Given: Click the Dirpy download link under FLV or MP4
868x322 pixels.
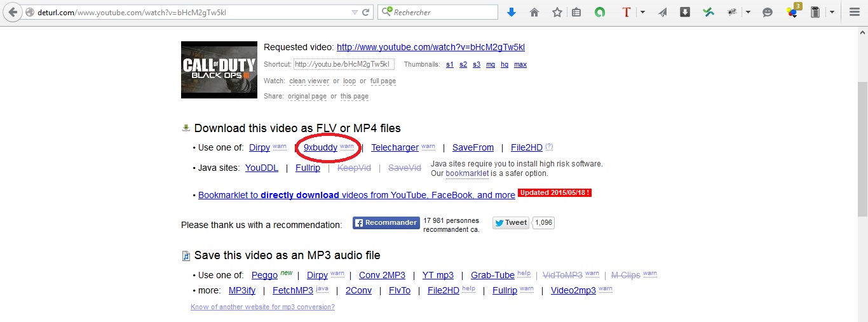Looking at the screenshot, I should (x=259, y=147).
